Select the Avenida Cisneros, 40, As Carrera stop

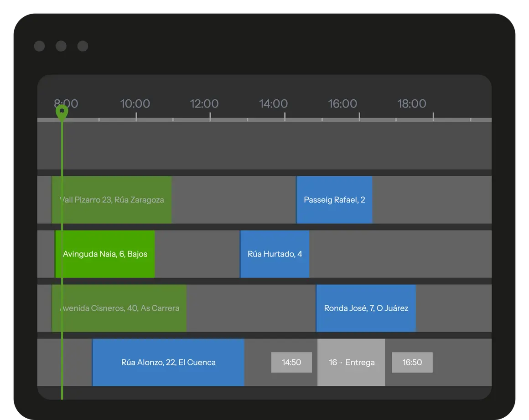click(x=119, y=308)
